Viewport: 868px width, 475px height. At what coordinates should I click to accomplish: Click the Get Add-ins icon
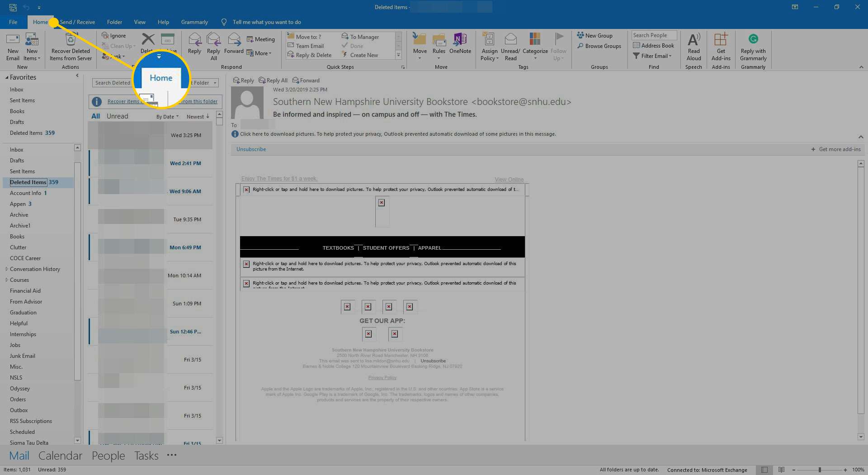tap(721, 39)
